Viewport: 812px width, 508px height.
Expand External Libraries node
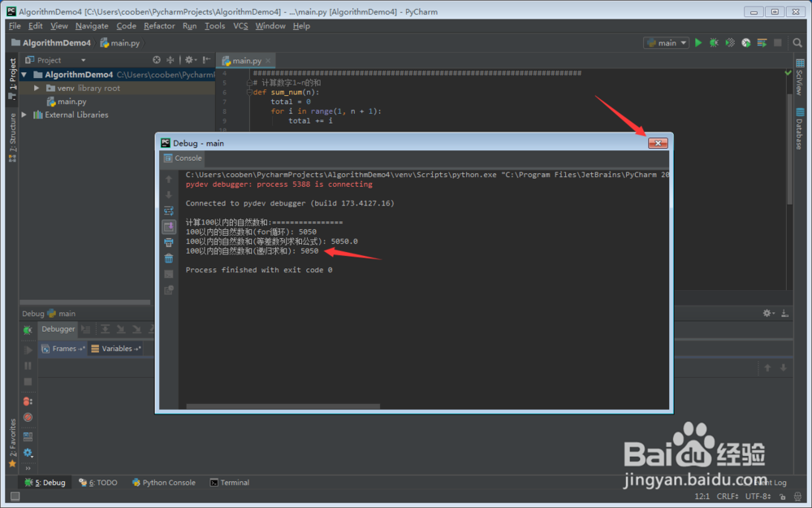24,115
